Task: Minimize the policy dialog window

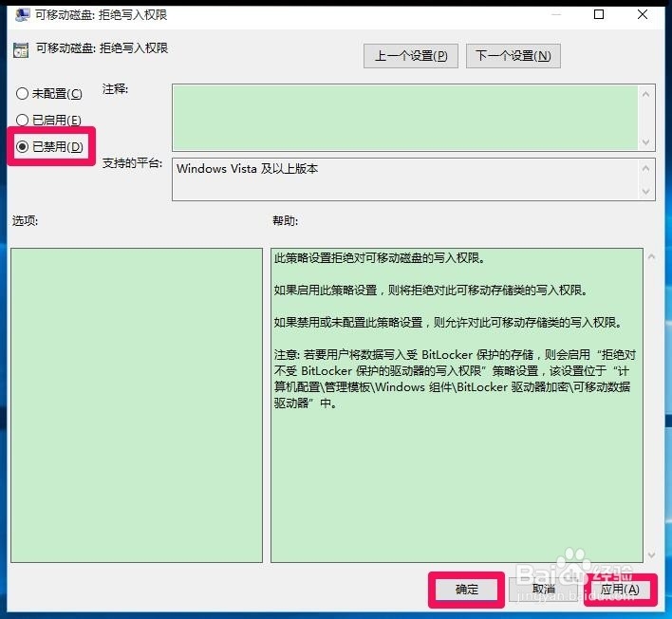Action: 556,14
